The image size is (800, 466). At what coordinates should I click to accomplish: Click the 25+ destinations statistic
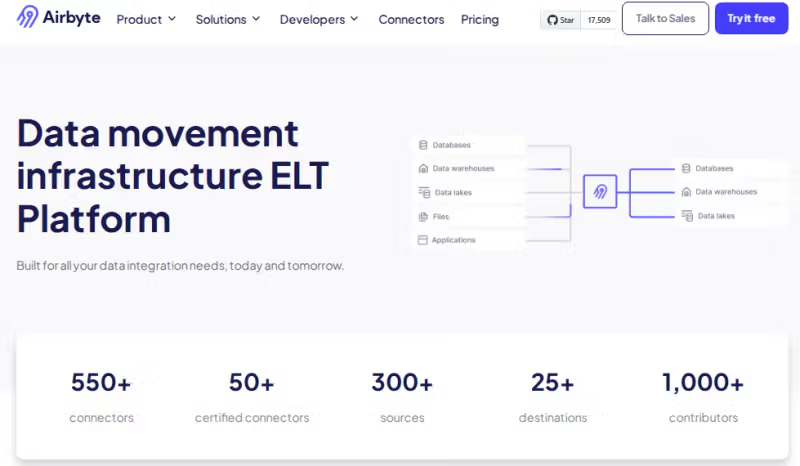click(553, 397)
